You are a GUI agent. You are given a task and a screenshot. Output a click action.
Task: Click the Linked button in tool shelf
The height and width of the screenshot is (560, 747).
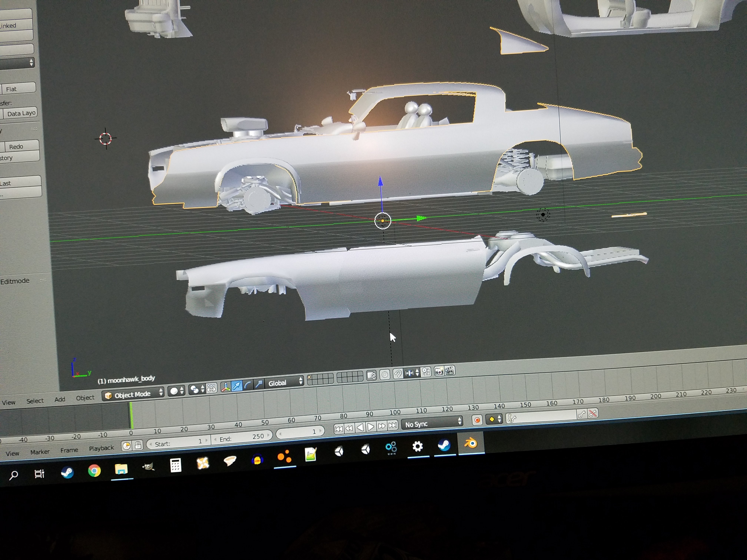[16, 26]
